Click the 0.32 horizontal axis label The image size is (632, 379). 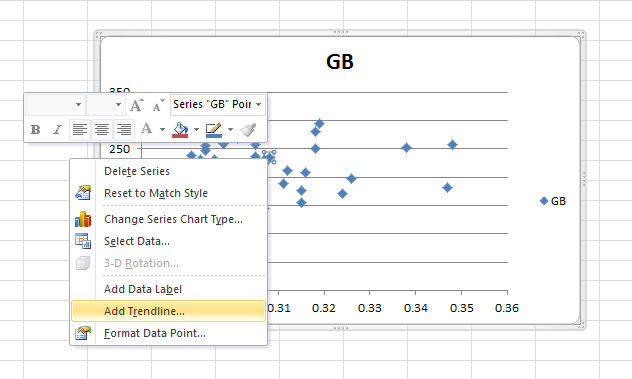tap(324, 308)
